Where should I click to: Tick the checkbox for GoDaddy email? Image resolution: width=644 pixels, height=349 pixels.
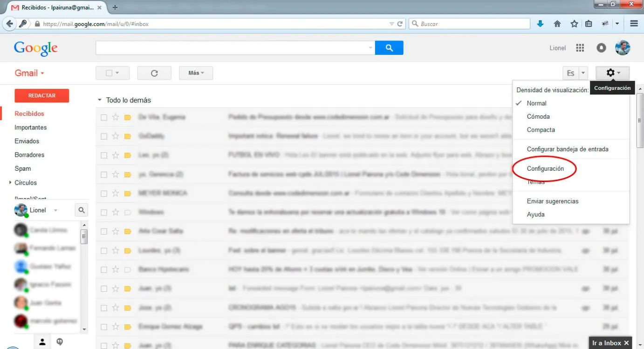104,136
